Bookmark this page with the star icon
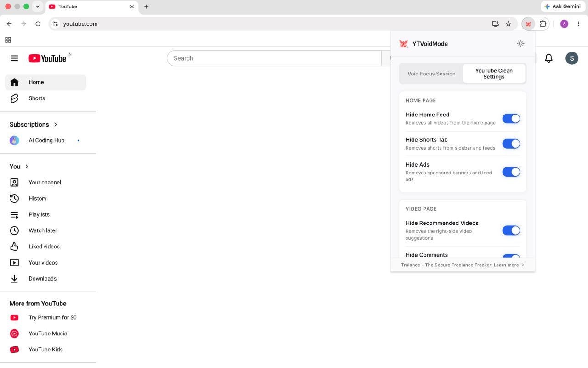Image resolution: width=588 pixels, height=368 pixels. click(509, 24)
